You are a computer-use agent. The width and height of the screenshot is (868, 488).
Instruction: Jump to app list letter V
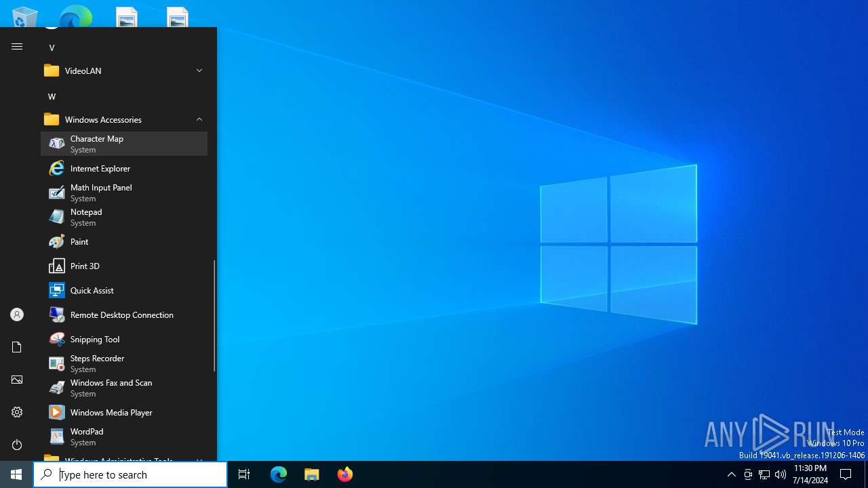(x=52, y=47)
